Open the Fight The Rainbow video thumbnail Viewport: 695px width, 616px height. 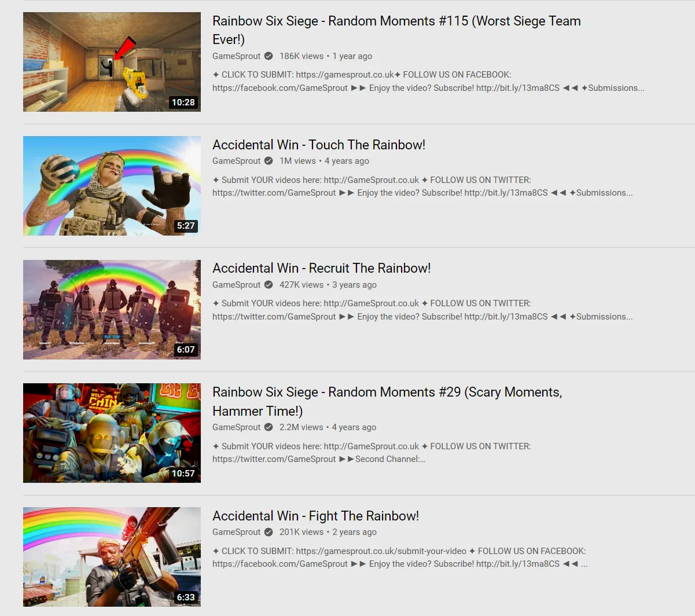coord(112,557)
